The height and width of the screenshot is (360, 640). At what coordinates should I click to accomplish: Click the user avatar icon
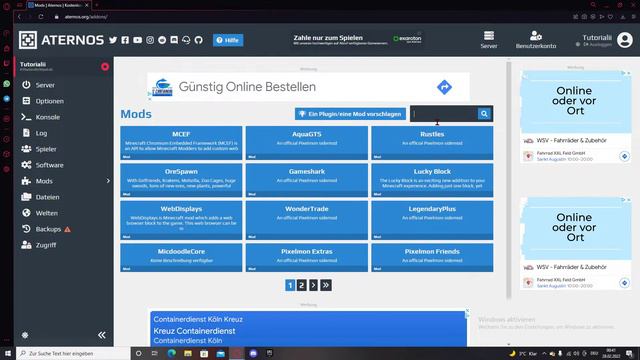[x=624, y=40]
